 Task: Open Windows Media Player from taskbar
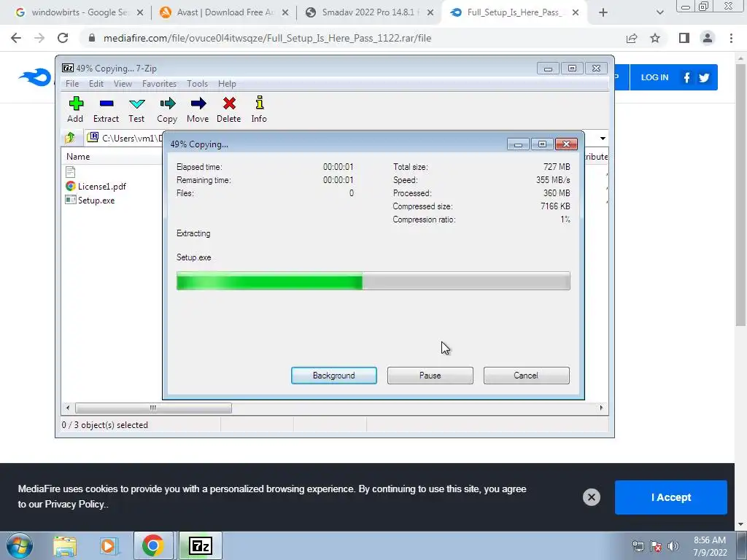tap(108, 546)
